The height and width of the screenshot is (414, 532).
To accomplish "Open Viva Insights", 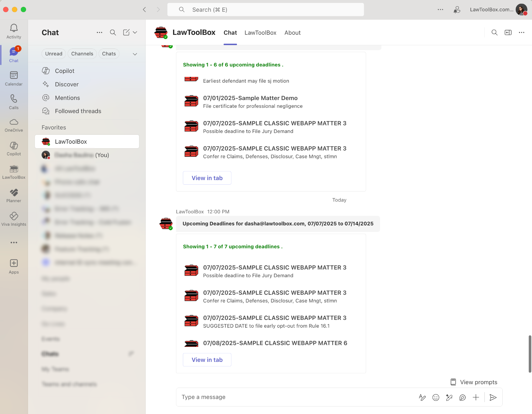I will point(14,219).
